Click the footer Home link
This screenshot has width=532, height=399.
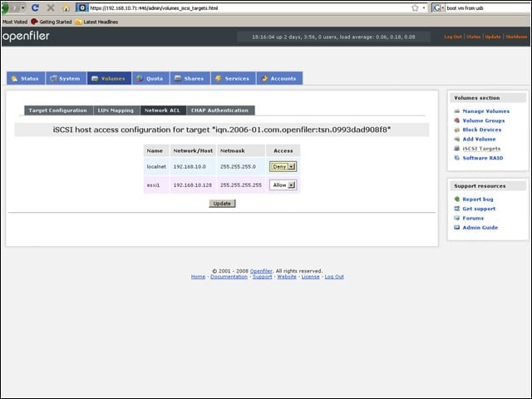tap(198, 277)
